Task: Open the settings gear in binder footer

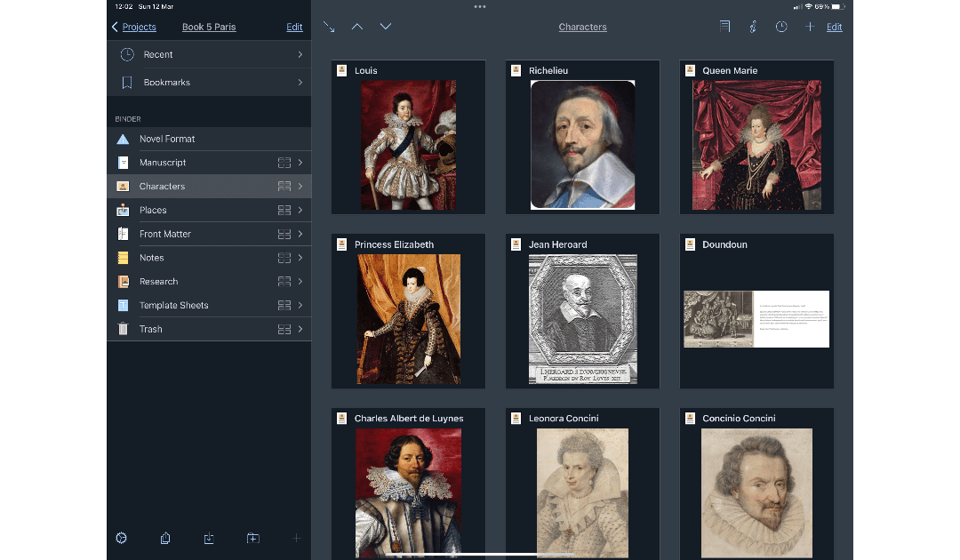Action: tap(121, 538)
